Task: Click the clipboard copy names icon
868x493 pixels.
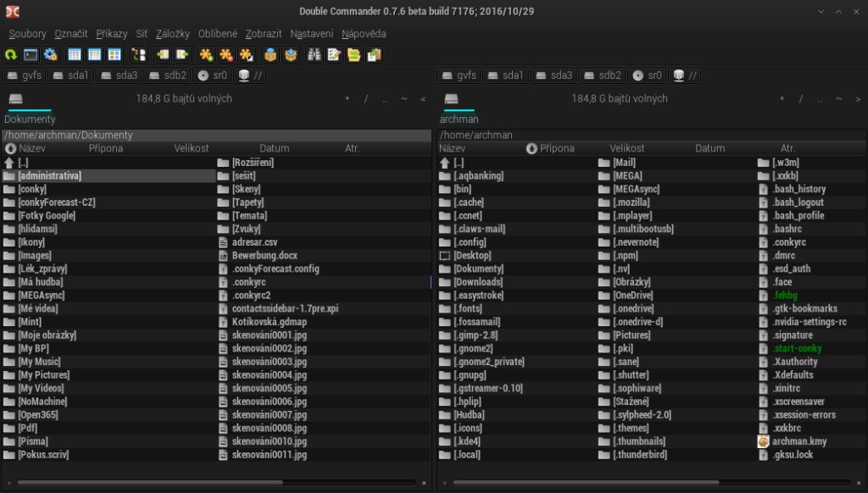Action: (374, 54)
